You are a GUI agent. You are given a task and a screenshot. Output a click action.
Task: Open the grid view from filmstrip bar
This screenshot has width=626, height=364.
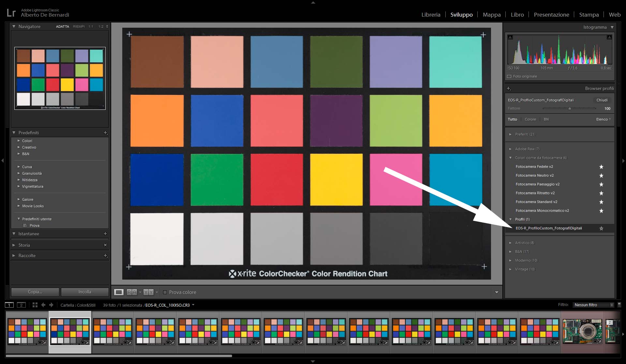(x=35, y=305)
